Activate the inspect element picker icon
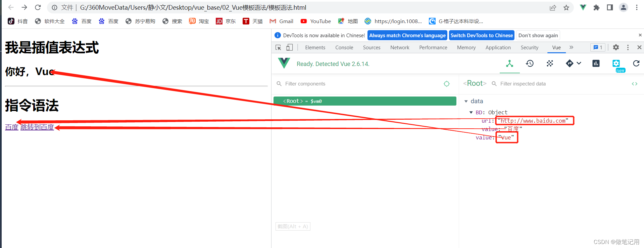This screenshot has width=644, height=248. [278, 48]
